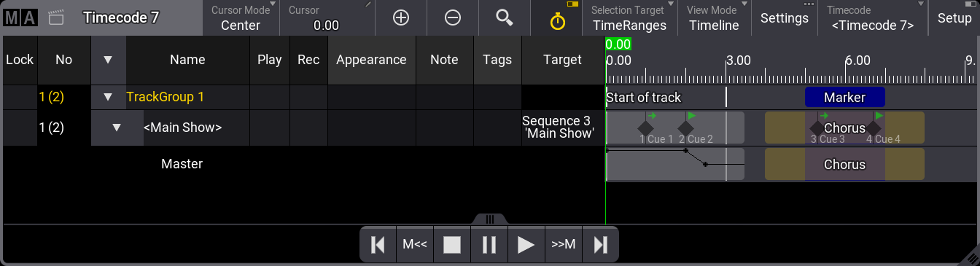
Task: Click the Sequence 3 'Main Show' target cell
Action: [563, 128]
